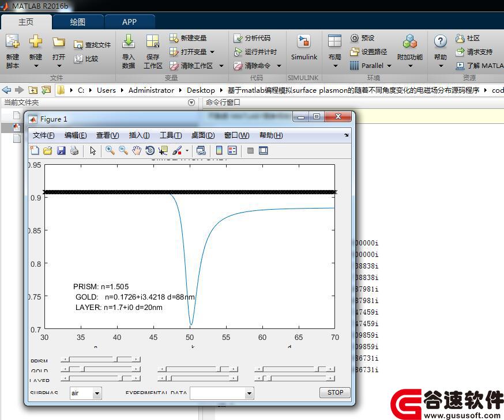
Task: Click the Open File icon in Figure 1 toolbar
Action: tap(47, 150)
